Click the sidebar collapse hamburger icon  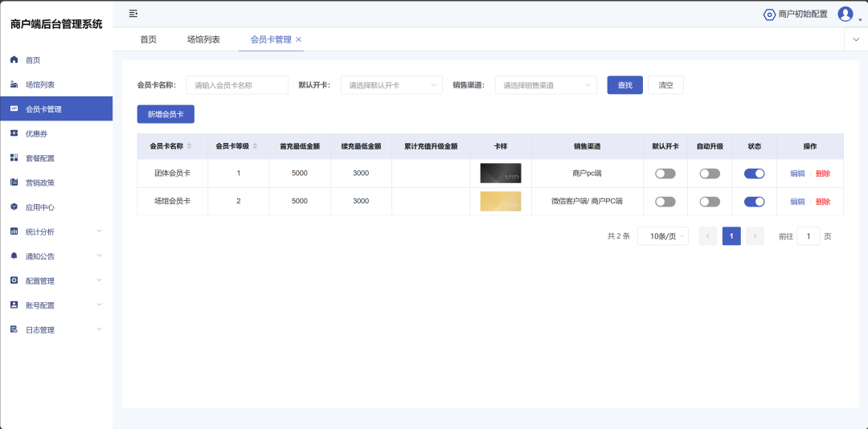(x=133, y=14)
